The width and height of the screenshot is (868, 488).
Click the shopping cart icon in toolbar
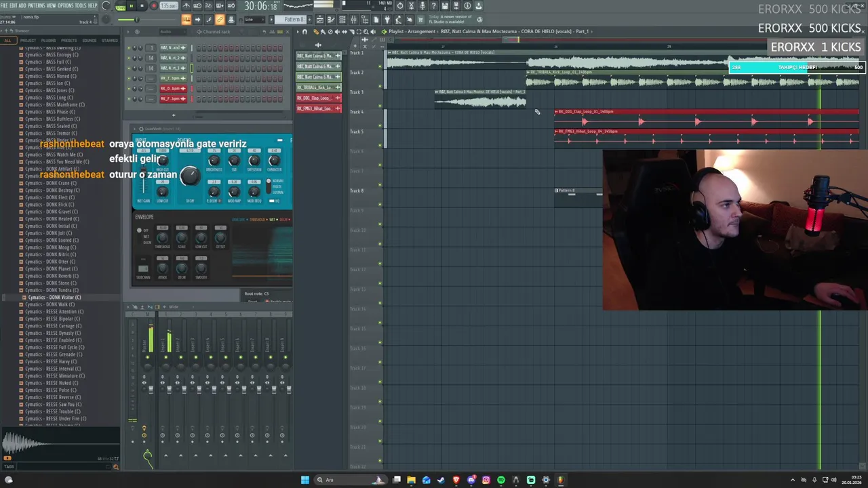click(x=420, y=19)
